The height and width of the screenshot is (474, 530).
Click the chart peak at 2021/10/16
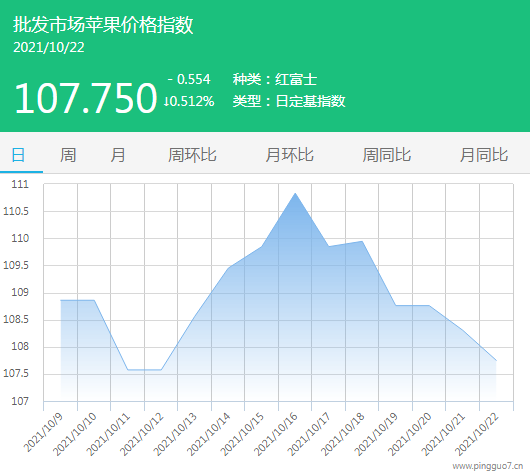[295, 194]
